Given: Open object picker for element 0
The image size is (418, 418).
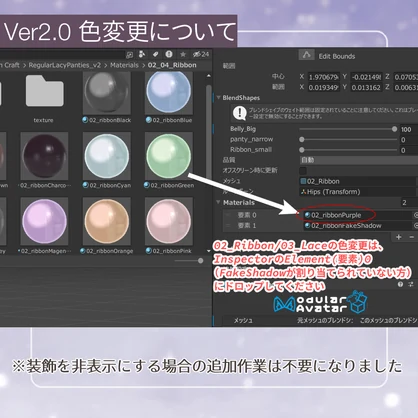Looking at the screenshot, I should click(416, 215).
